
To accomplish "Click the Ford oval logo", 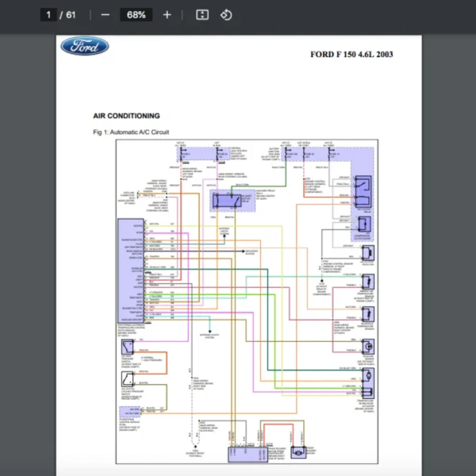I will point(85,46).
